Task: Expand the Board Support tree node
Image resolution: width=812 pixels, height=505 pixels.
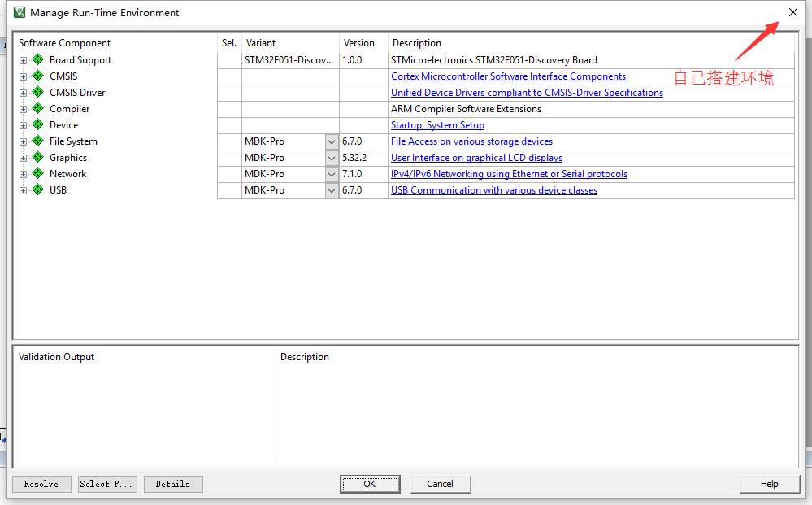Action: click(x=23, y=61)
